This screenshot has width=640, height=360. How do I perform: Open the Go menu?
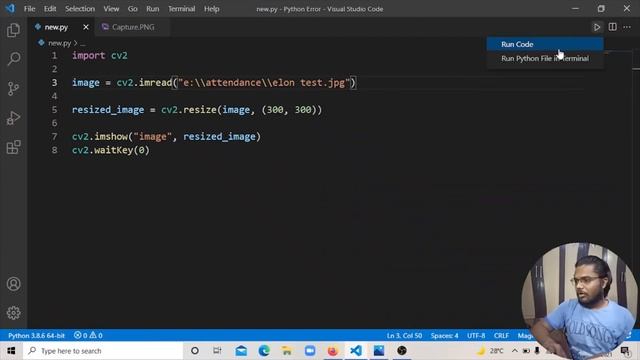tap(132, 9)
